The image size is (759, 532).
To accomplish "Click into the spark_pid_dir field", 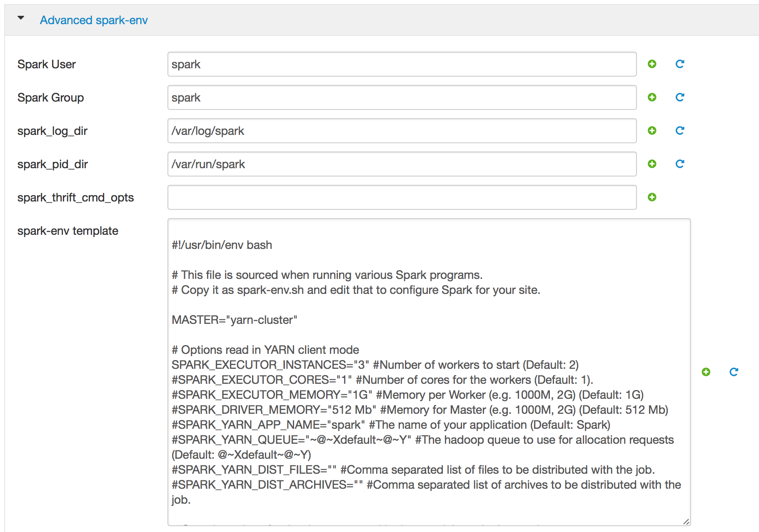I will tap(402, 164).
